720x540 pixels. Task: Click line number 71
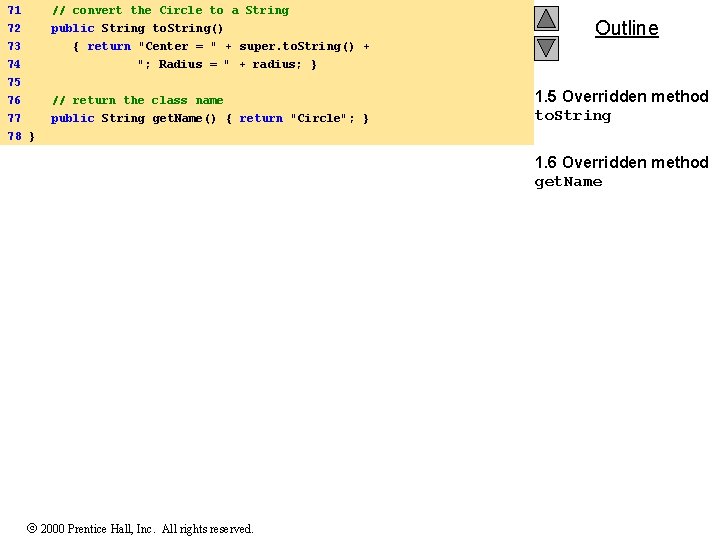(14, 10)
